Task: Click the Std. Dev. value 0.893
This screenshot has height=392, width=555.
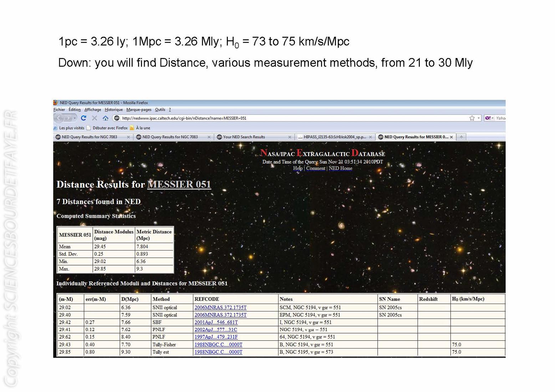Action: tap(154, 254)
